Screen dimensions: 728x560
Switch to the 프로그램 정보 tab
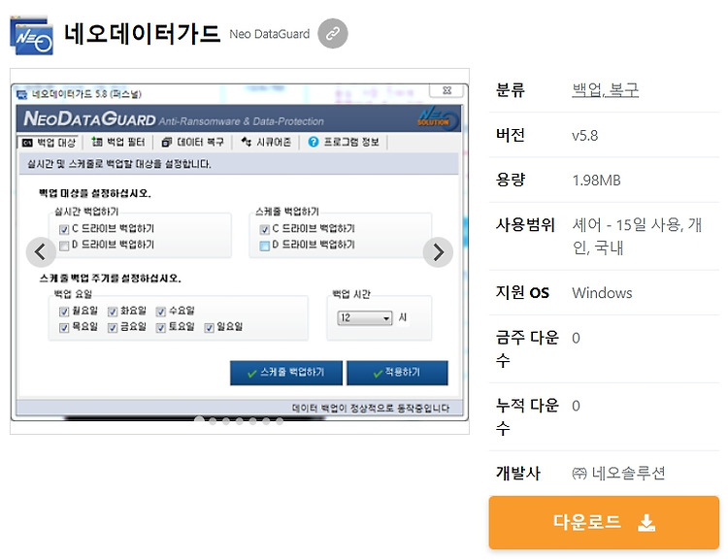[345, 142]
